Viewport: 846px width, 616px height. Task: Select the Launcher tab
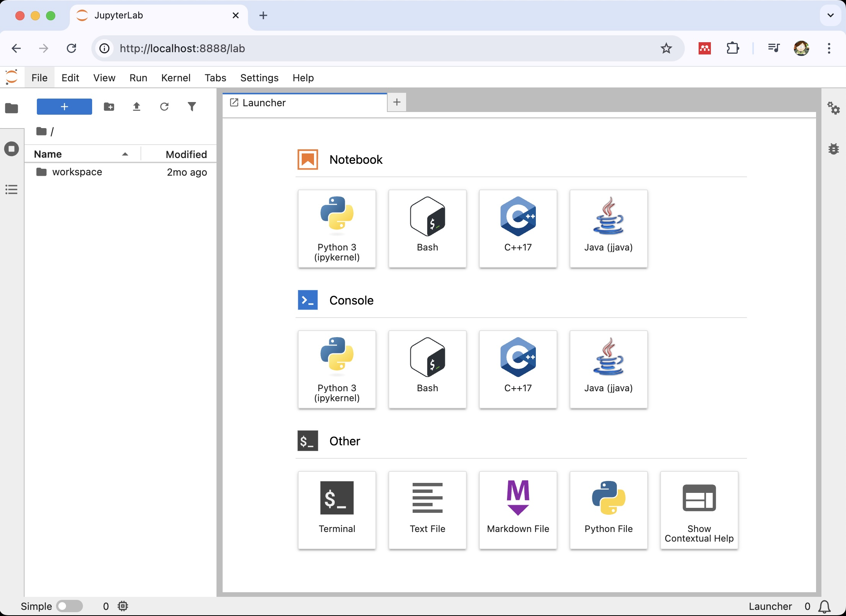(x=305, y=103)
